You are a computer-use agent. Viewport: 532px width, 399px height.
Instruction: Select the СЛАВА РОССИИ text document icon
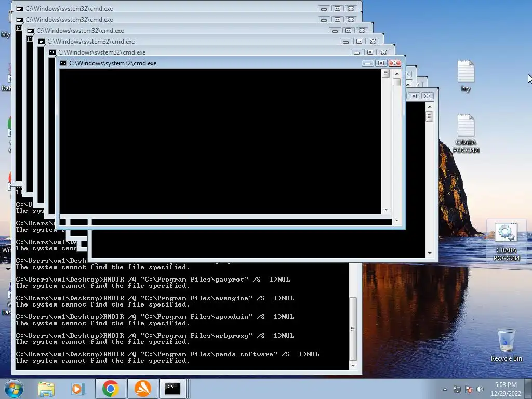pyautogui.click(x=466, y=134)
